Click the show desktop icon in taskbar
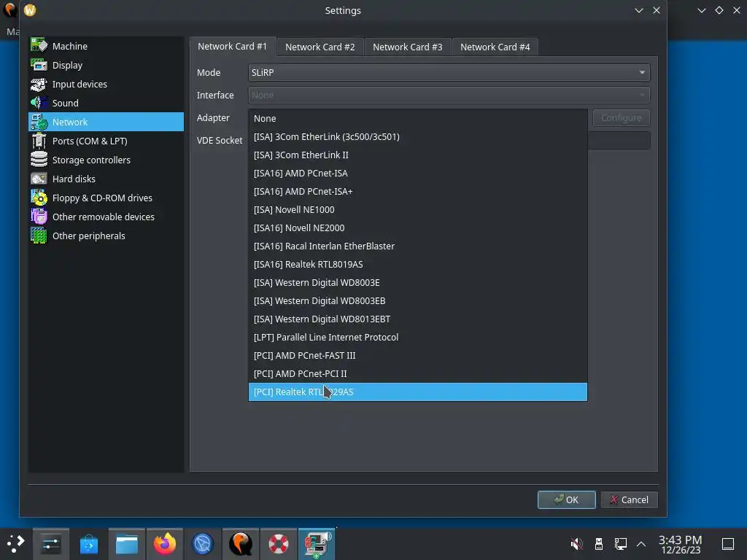 pyautogui.click(x=728, y=544)
